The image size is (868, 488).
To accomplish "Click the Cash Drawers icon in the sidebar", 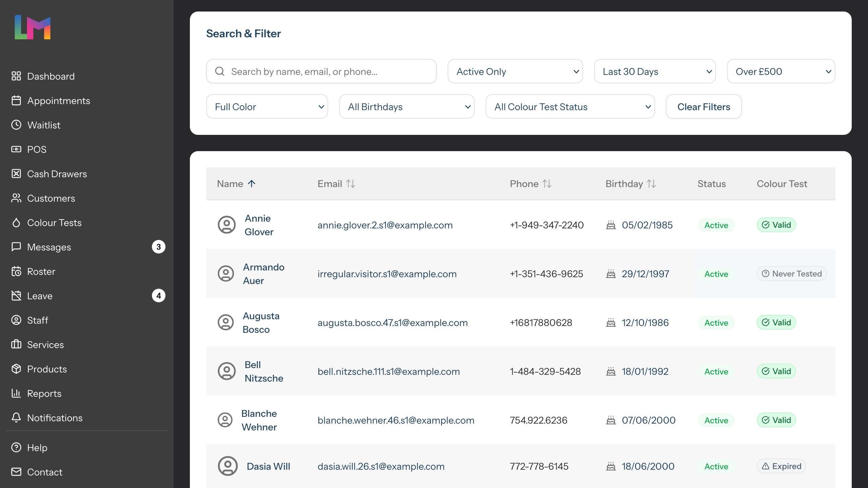I will coord(16,174).
